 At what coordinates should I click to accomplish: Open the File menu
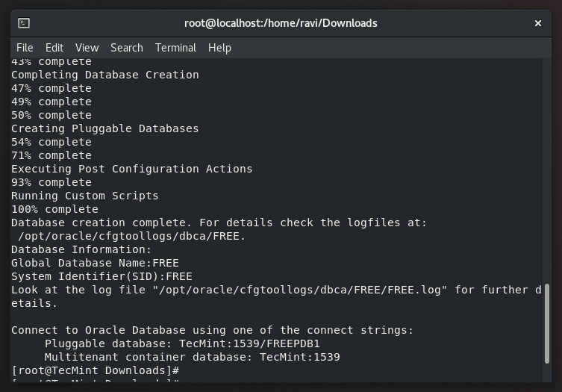click(25, 48)
